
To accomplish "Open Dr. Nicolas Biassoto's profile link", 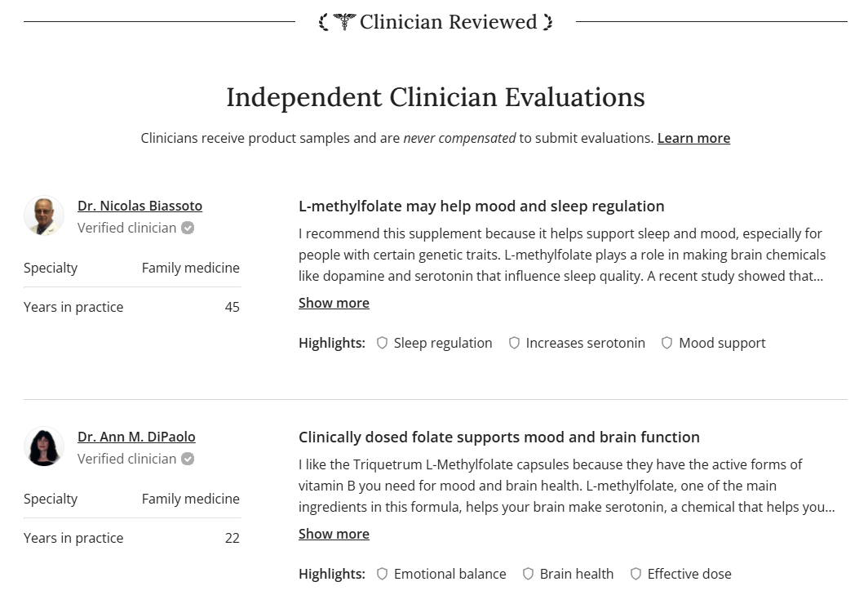I will 139,206.
